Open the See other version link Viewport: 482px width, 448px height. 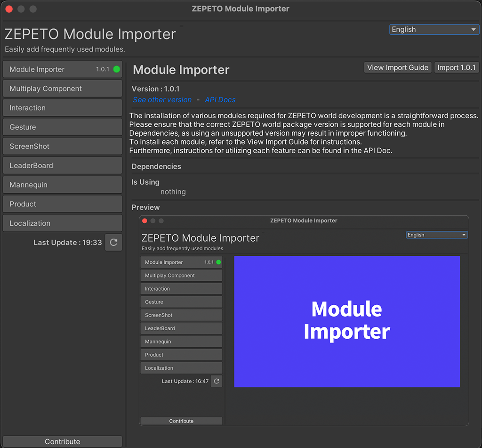[x=162, y=100]
